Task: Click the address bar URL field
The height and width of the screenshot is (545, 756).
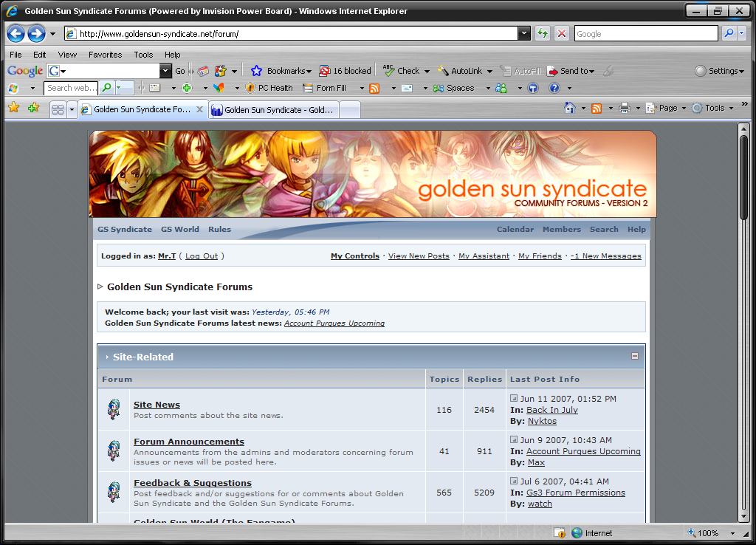Action: [291, 33]
